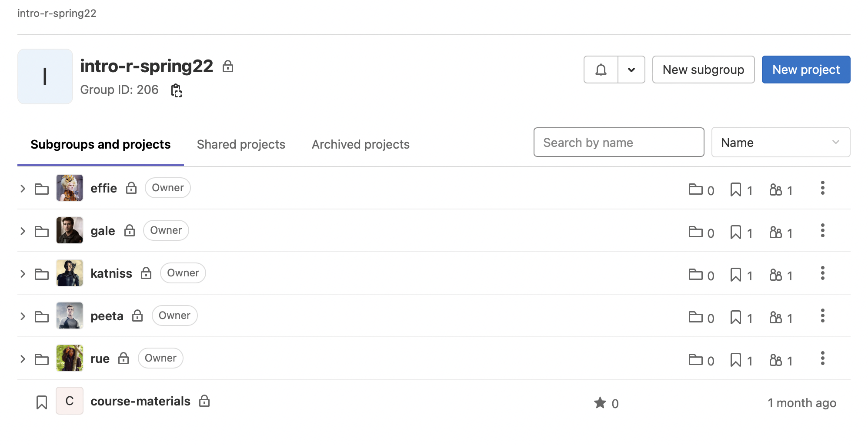Viewport: 868px width, 445px height.
Task: Click the rue subgroup avatar
Action: click(x=70, y=358)
